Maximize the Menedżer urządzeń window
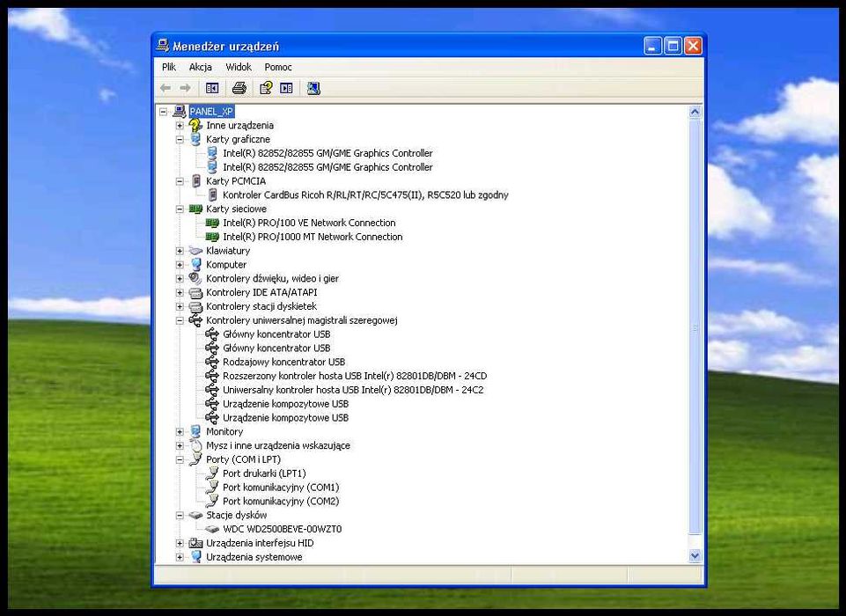Viewport: 846px width, 616px height. 673,47
